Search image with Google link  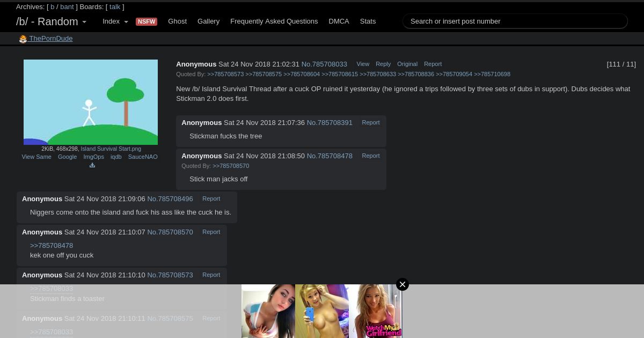tap(67, 157)
